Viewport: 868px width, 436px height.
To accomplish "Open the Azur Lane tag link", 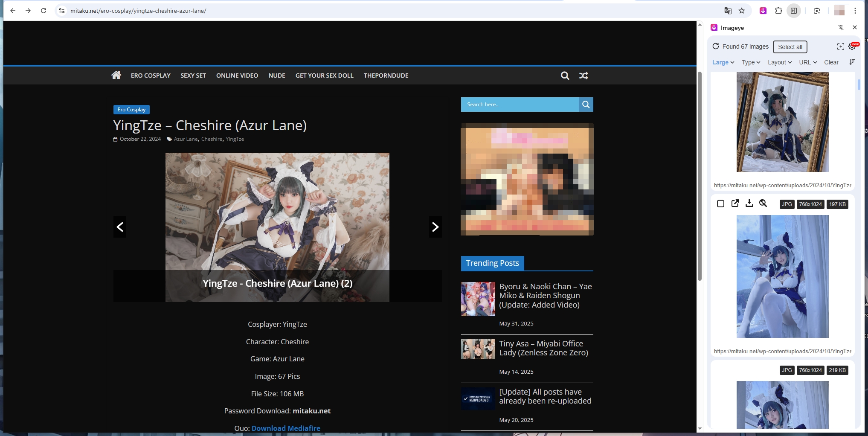I will point(186,139).
